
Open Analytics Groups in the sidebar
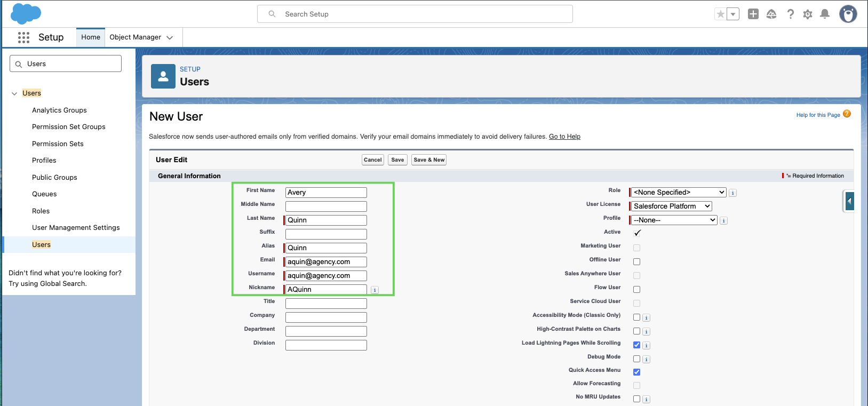click(x=59, y=110)
